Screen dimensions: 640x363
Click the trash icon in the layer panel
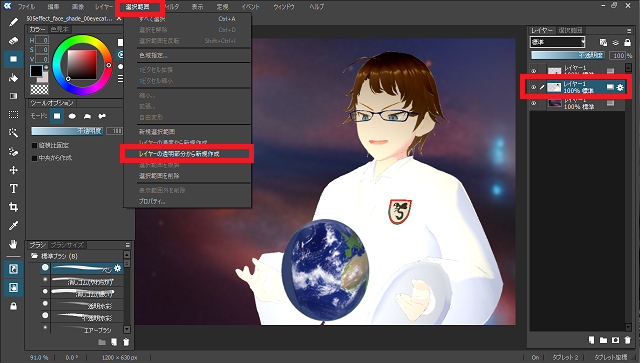[628, 340]
